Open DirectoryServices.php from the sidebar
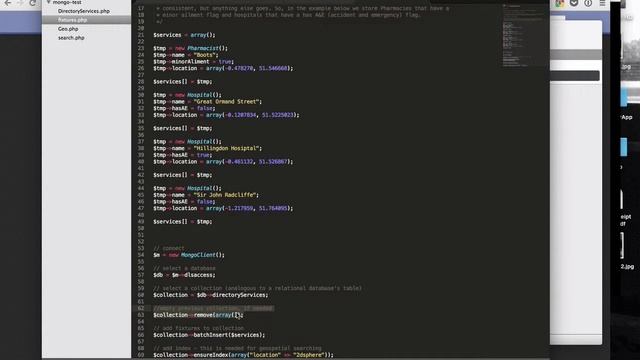Viewport: 640px width, 360px height. click(84, 11)
